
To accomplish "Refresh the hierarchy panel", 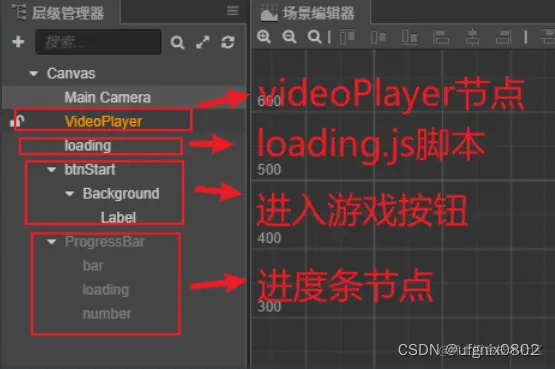I will click(228, 42).
